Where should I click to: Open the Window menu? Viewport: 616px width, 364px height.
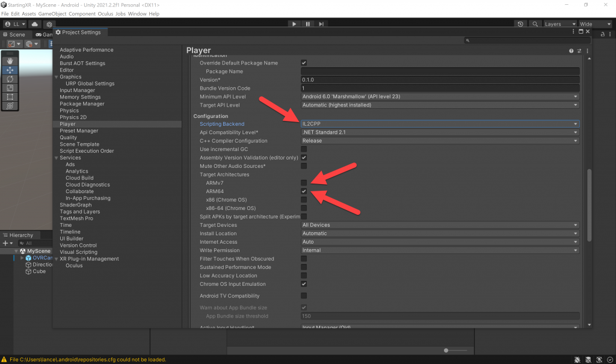137,14
